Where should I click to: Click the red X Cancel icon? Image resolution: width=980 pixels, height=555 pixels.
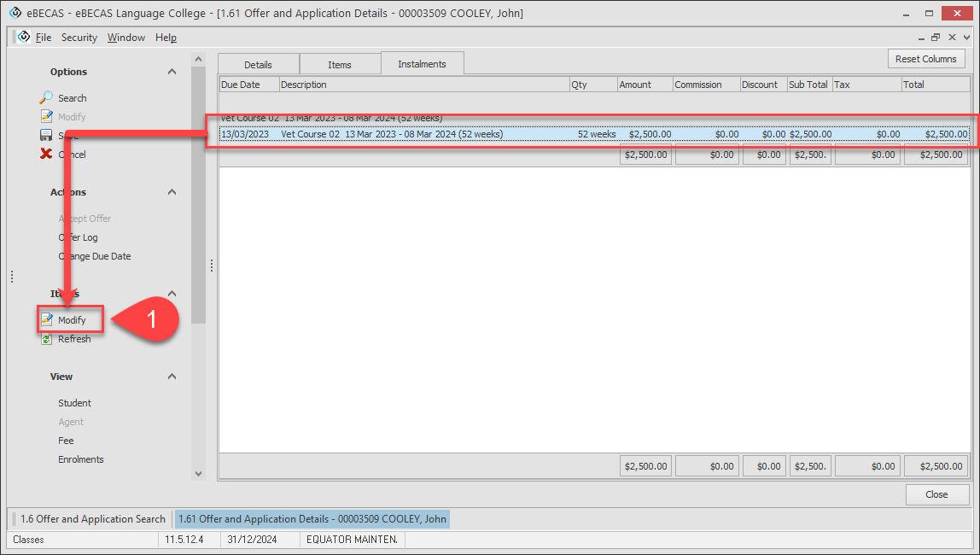pyautogui.click(x=47, y=155)
